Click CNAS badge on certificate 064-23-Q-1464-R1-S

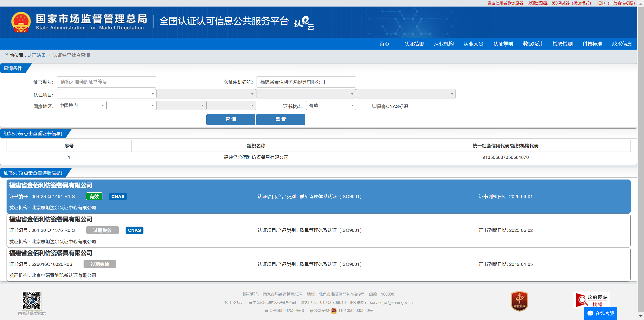[x=118, y=196]
